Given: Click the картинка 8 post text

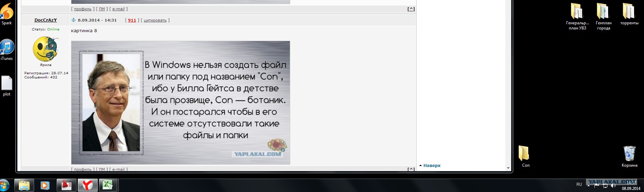Looking at the screenshot, I should pyautogui.click(x=84, y=31).
